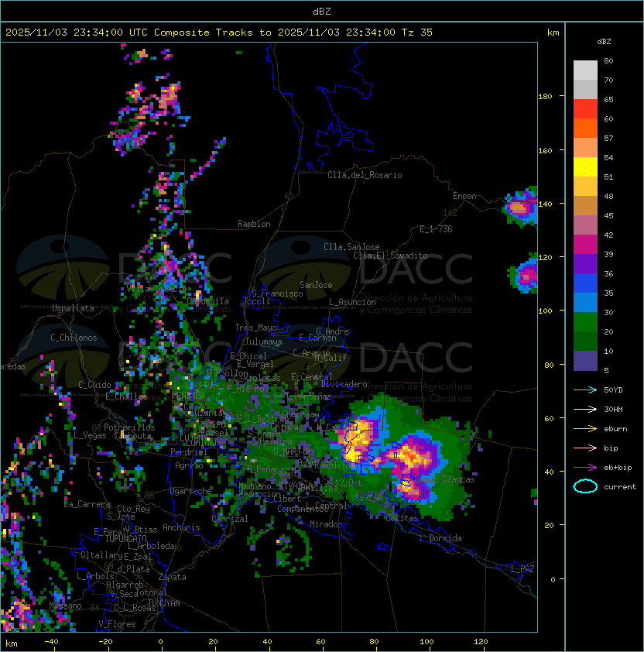Click the 'Anchoris' map label
Image resolution: width=644 pixels, height=652 pixels.
click(181, 527)
